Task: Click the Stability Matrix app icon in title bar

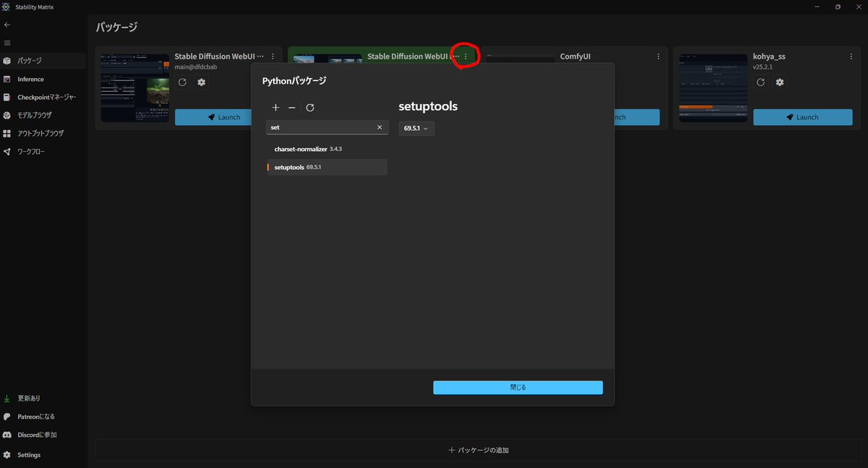Action: click(x=6, y=7)
